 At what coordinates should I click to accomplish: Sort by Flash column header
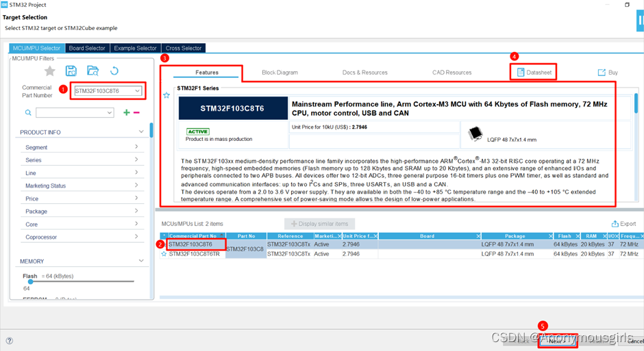(565, 236)
